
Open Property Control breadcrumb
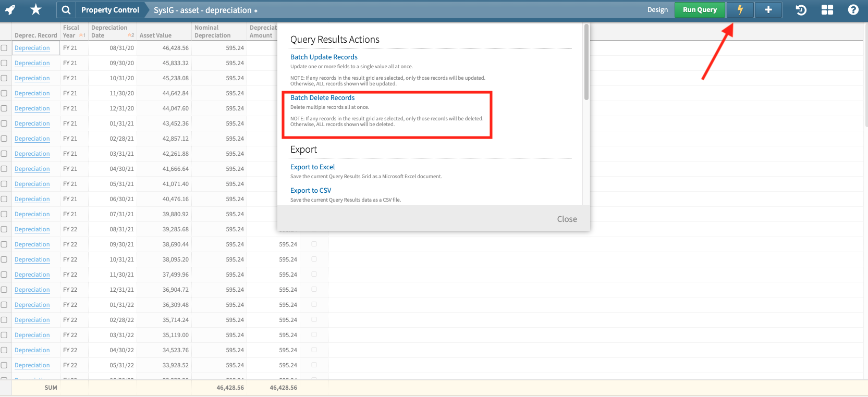click(x=110, y=10)
